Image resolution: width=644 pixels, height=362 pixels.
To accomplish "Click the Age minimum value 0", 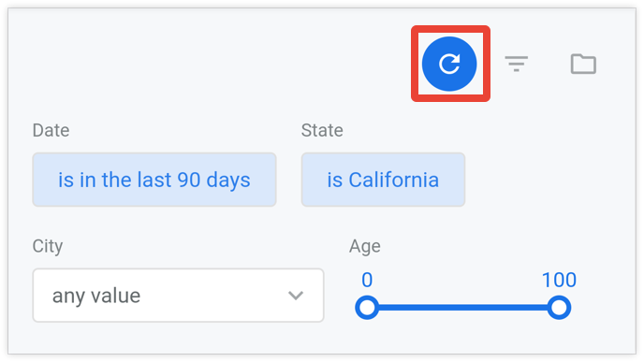I will click(x=367, y=280).
